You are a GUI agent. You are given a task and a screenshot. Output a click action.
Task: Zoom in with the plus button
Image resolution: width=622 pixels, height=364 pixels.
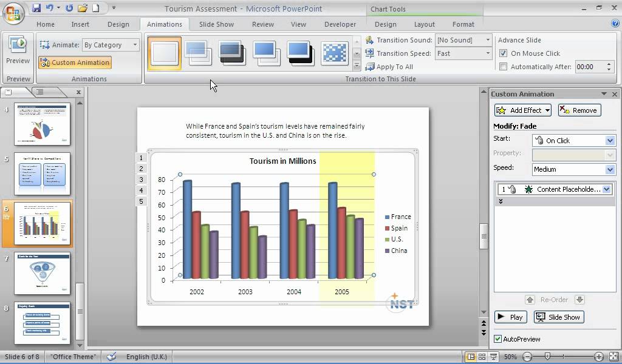click(598, 357)
